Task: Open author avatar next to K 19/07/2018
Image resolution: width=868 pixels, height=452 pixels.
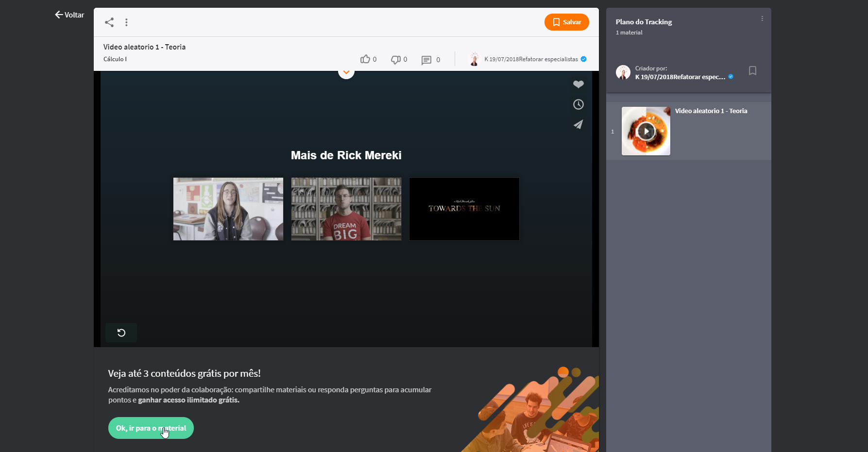Action: (474, 59)
